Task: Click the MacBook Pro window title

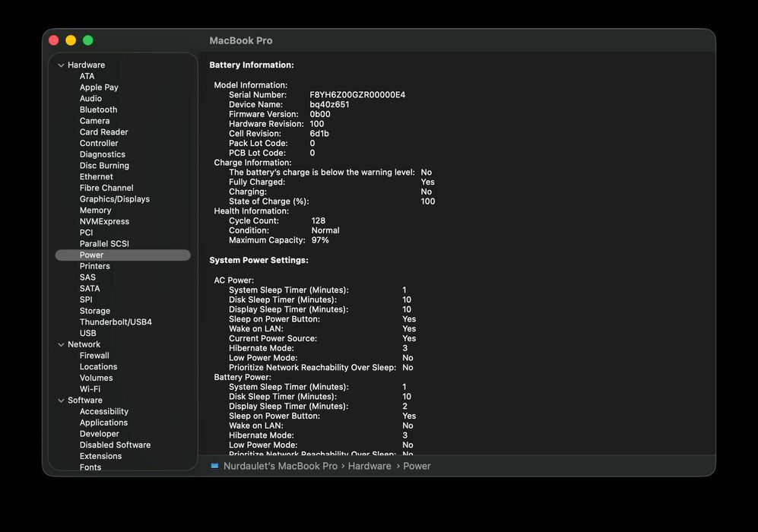Action: pyautogui.click(x=241, y=40)
